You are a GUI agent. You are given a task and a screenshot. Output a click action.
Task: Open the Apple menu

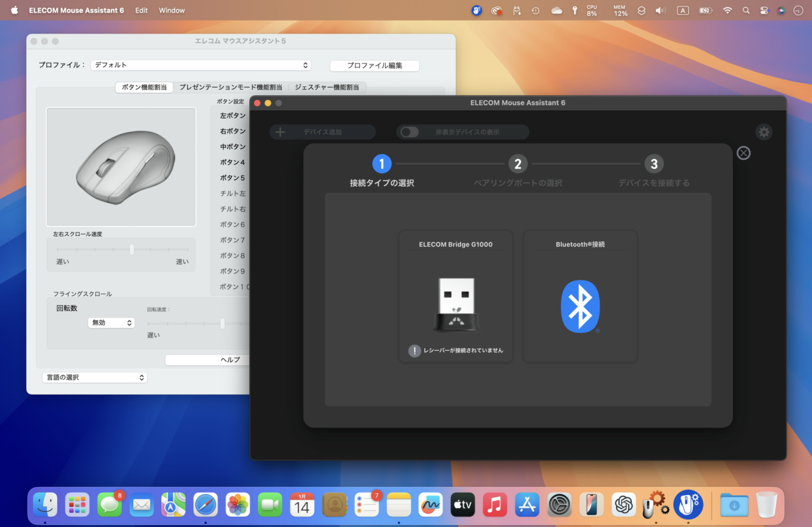15,10
